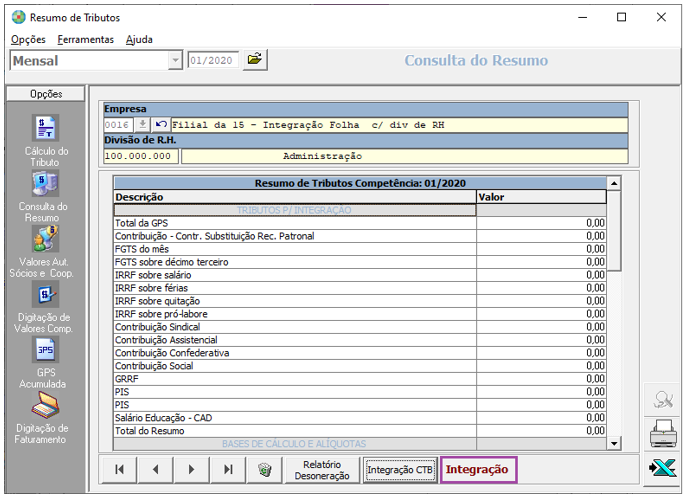Click the Integração button
685x498 pixels.
click(478, 470)
